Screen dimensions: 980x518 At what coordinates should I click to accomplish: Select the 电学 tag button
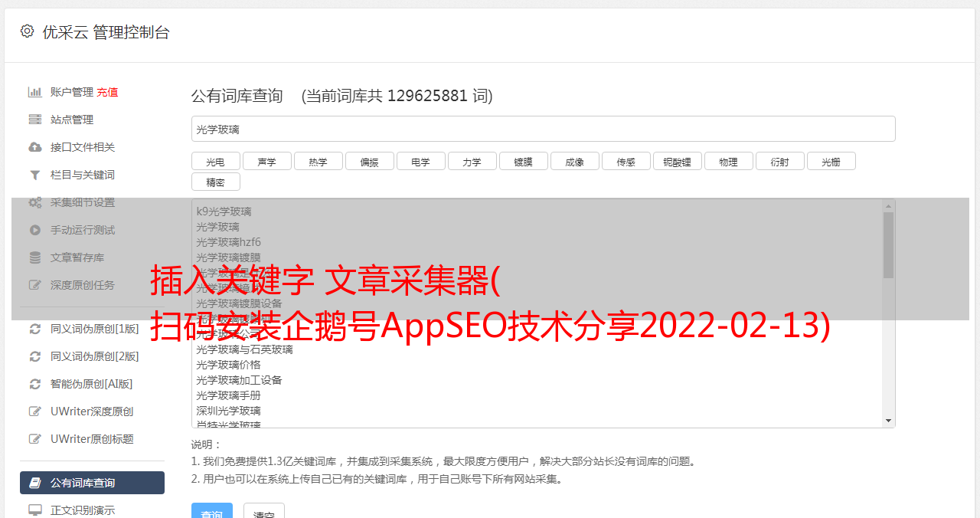pyautogui.click(x=420, y=161)
